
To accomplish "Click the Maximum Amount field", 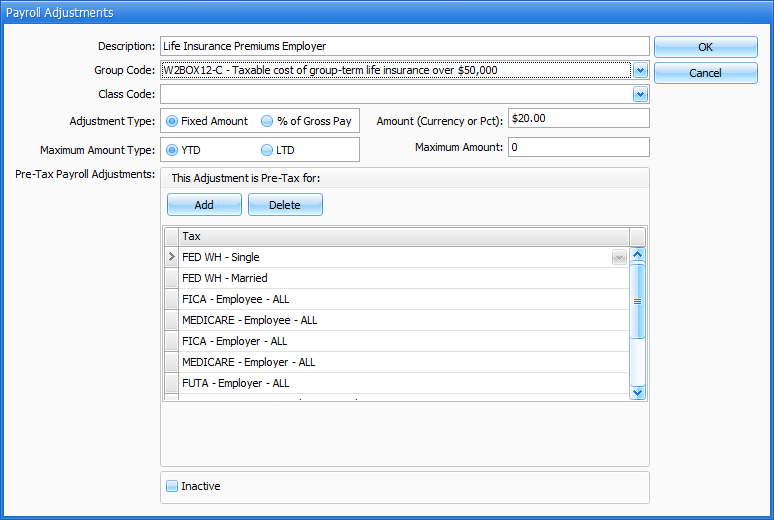I will (x=579, y=147).
